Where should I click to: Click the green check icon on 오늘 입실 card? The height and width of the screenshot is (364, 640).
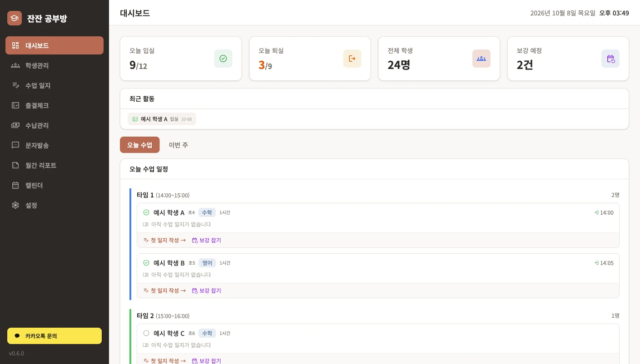pos(223,59)
